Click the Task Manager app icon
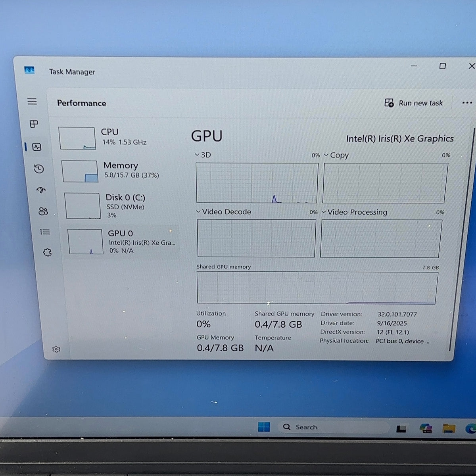476x476 pixels. pyautogui.click(x=29, y=71)
